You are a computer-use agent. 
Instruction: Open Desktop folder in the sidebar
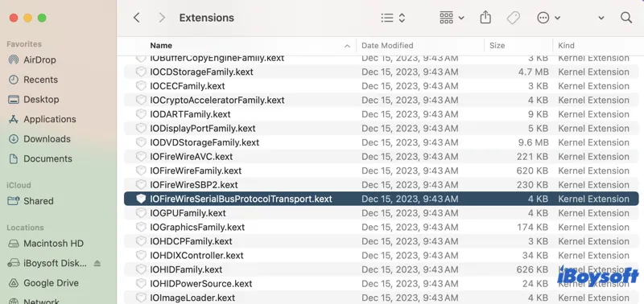[x=34, y=99]
